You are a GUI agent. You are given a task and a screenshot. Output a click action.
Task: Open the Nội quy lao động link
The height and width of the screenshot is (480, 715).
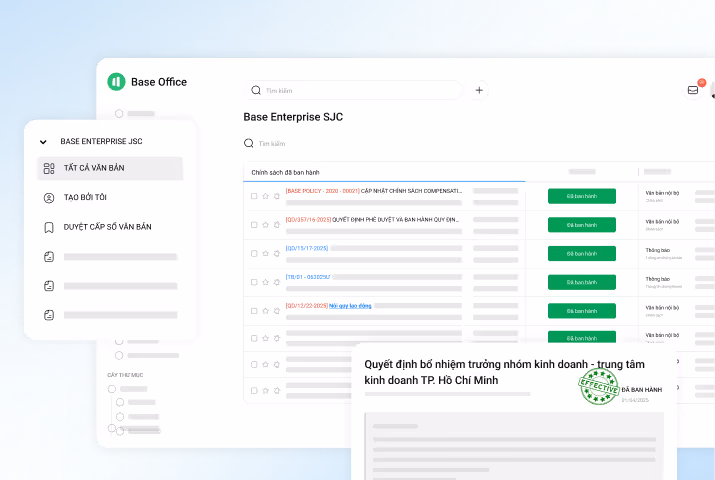click(x=350, y=306)
